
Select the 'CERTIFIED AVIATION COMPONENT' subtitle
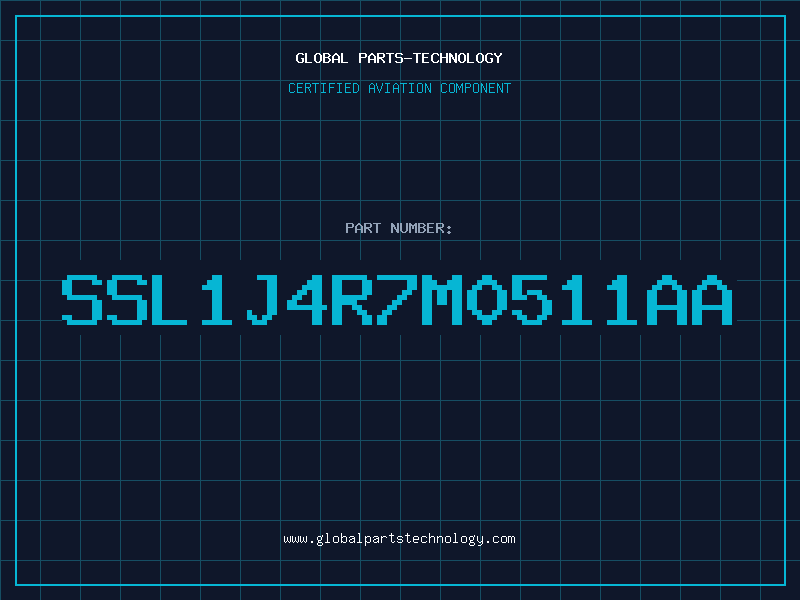point(399,88)
